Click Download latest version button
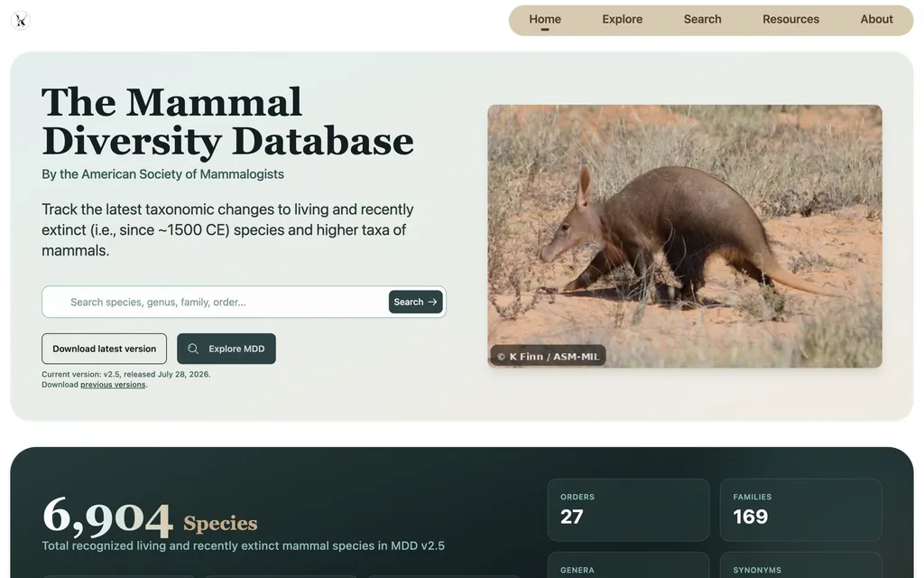Image resolution: width=924 pixels, height=578 pixels. point(105,349)
